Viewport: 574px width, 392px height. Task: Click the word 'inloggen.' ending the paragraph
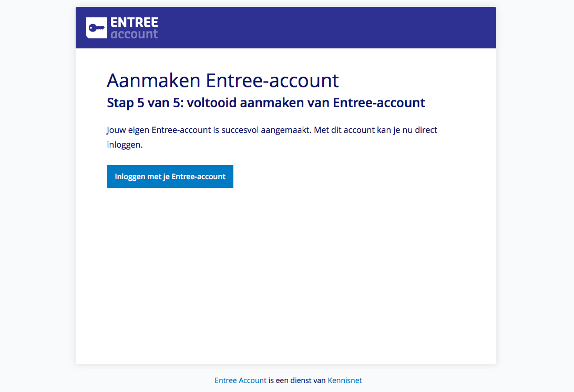125,145
